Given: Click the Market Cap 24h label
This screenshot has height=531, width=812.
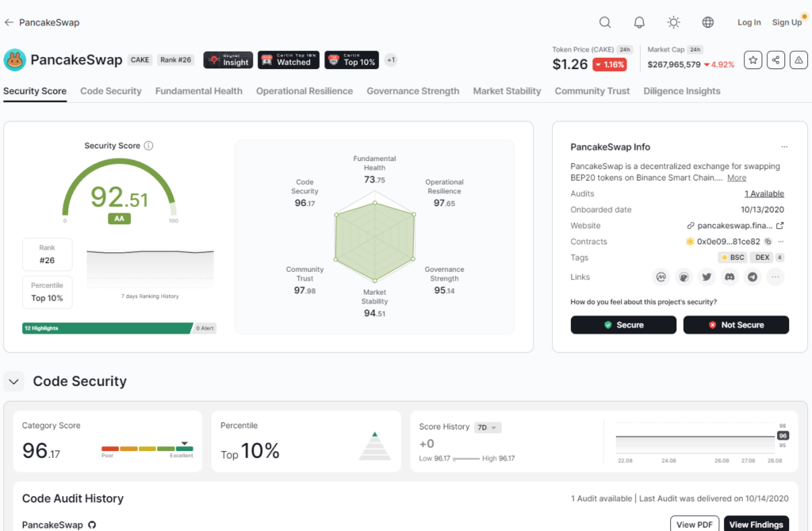Looking at the screenshot, I should (x=695, y=50).
